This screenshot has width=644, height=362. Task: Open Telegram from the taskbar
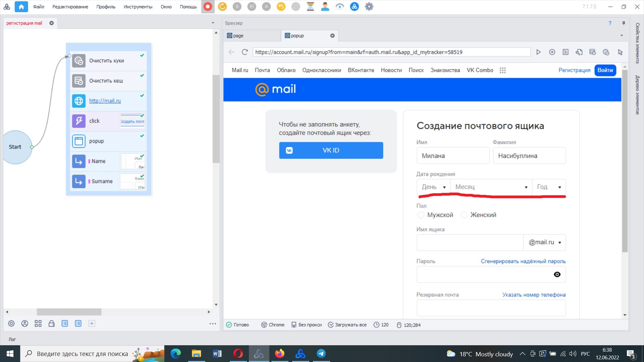click(x=321, y=354)
